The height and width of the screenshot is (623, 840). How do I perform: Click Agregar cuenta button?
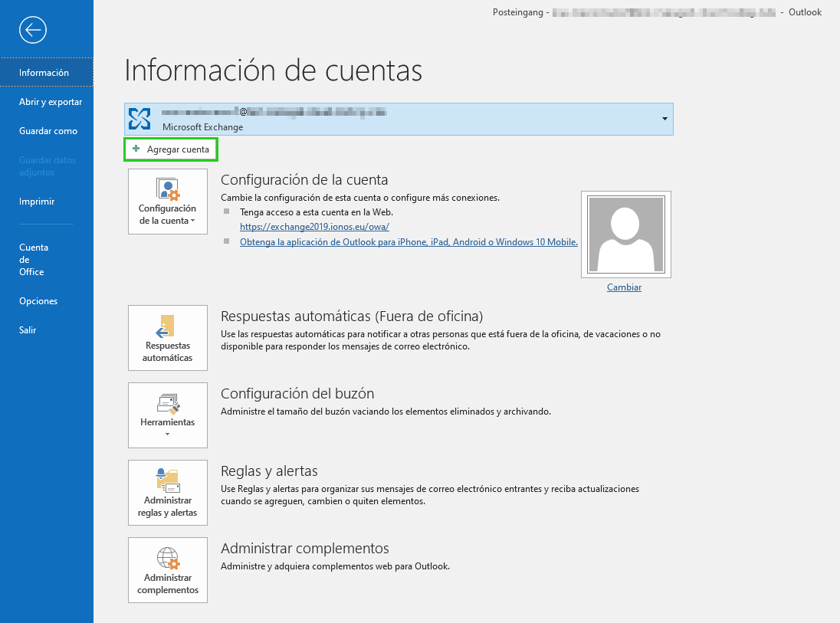[171, 149]
